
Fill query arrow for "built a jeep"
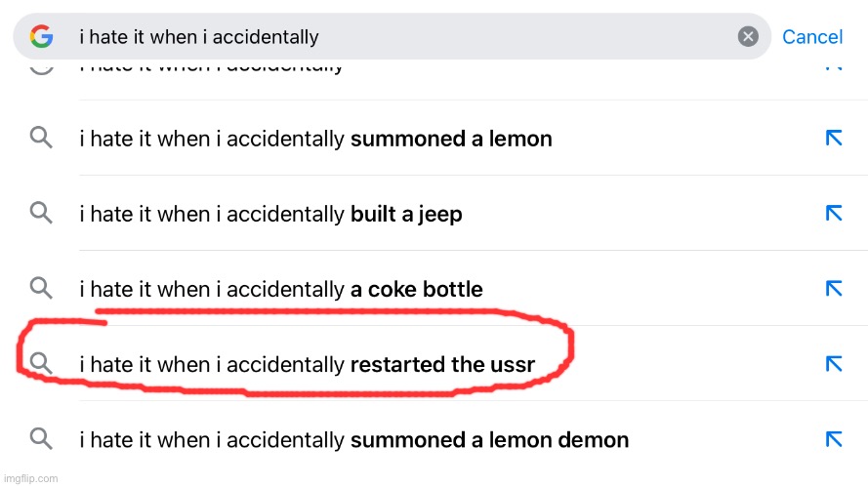tap(834, 213)
